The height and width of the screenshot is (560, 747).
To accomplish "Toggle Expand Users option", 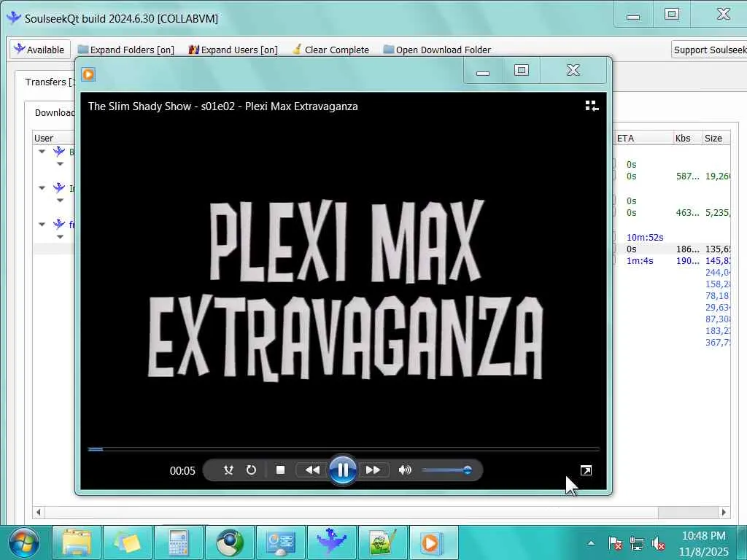I will pyautogui.click(x=233, y=50).
